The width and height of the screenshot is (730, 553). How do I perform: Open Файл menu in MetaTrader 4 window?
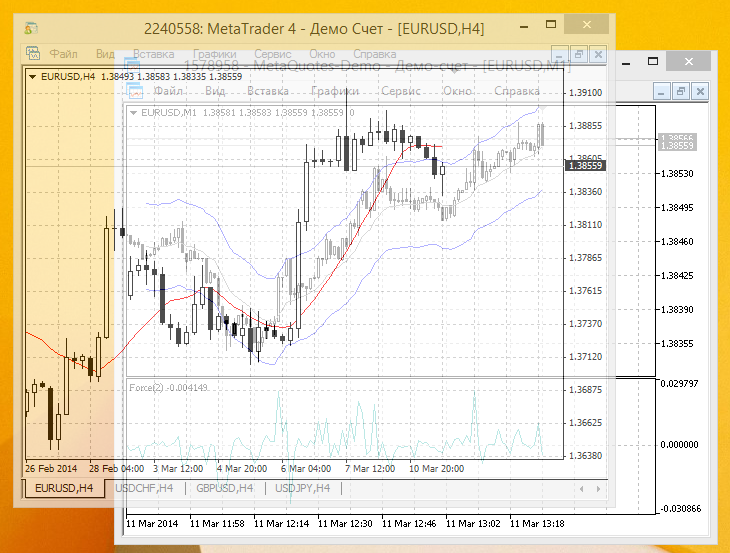tap(63, 54)
